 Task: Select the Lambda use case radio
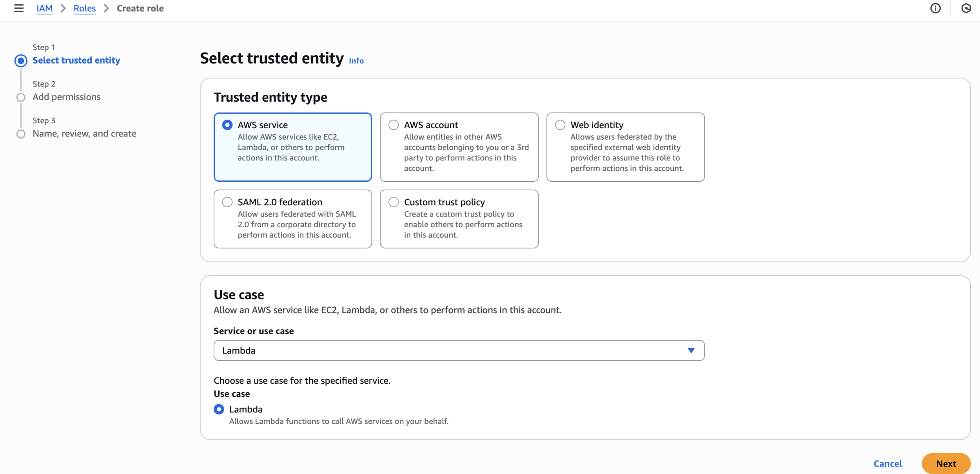[219, 409]
